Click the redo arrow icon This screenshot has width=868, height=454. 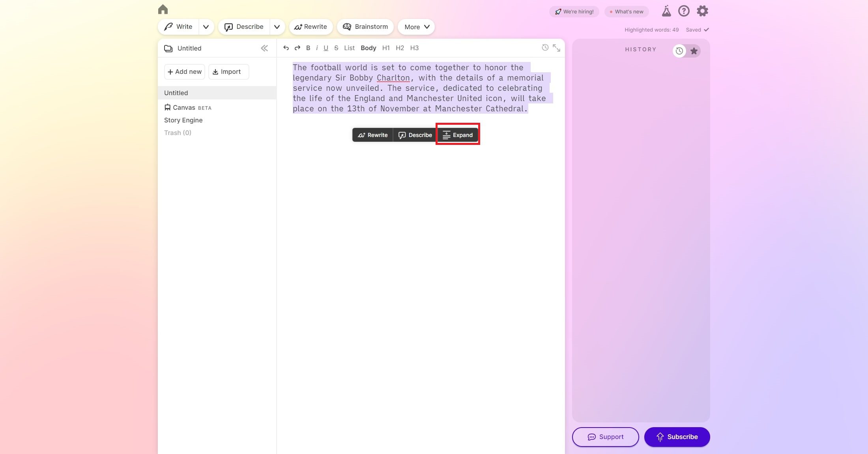click(297, 48)
